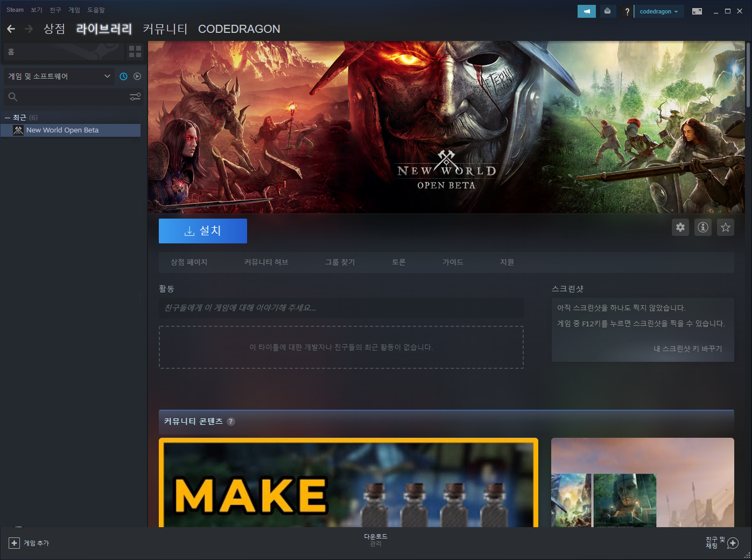The width and height of the screenshot is (752, 560).
Task: Open the inbox envelope icon
Action: (607, 11)
